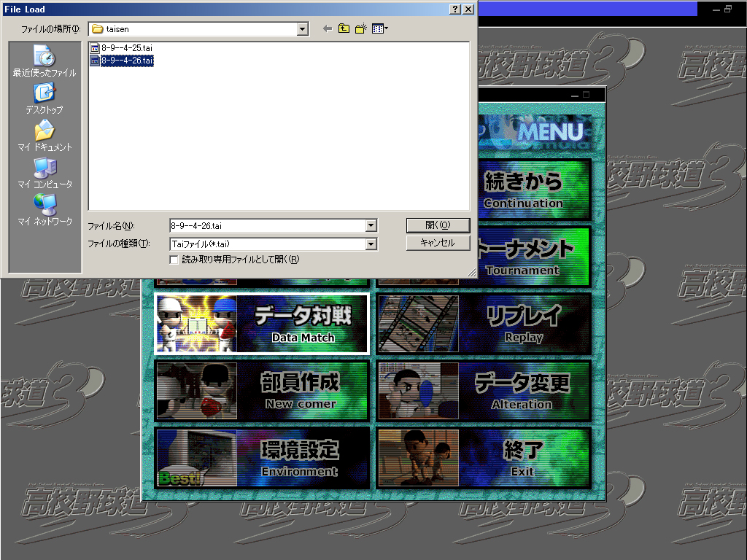747x560 pixels.
Task: Click the New comer catcher thumbnail
Action: click(197, 391)
